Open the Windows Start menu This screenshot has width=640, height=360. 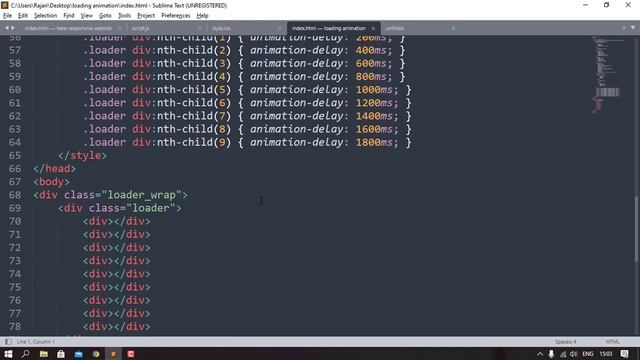pos(8,354)
